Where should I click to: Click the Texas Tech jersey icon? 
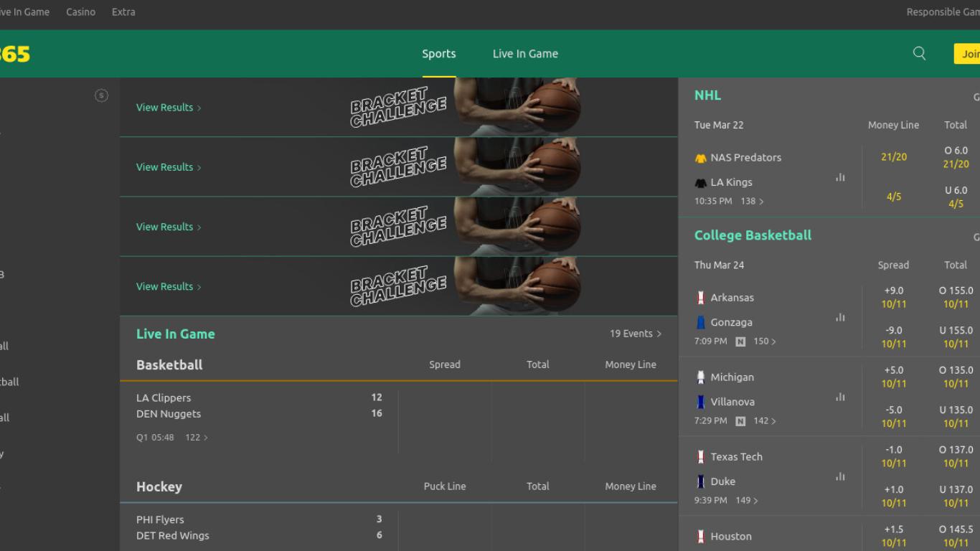coord(701,457)
